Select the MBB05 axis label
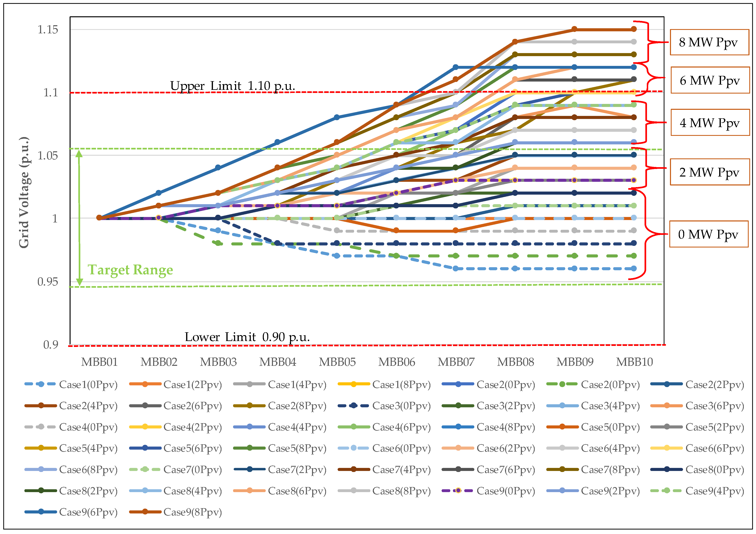Viewport: 756px width, 534px height. point(337,362)
